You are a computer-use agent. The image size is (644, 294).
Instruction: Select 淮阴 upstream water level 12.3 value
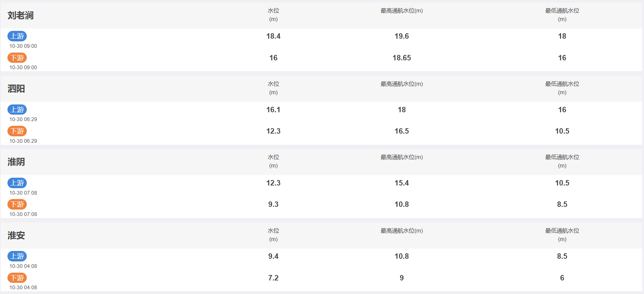pos(273,183)
